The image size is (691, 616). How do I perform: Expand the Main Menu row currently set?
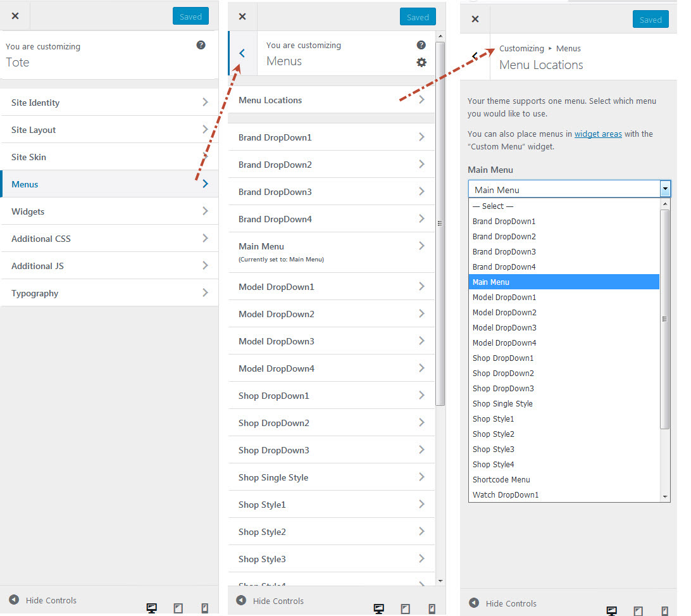click(x=332, y=252)
